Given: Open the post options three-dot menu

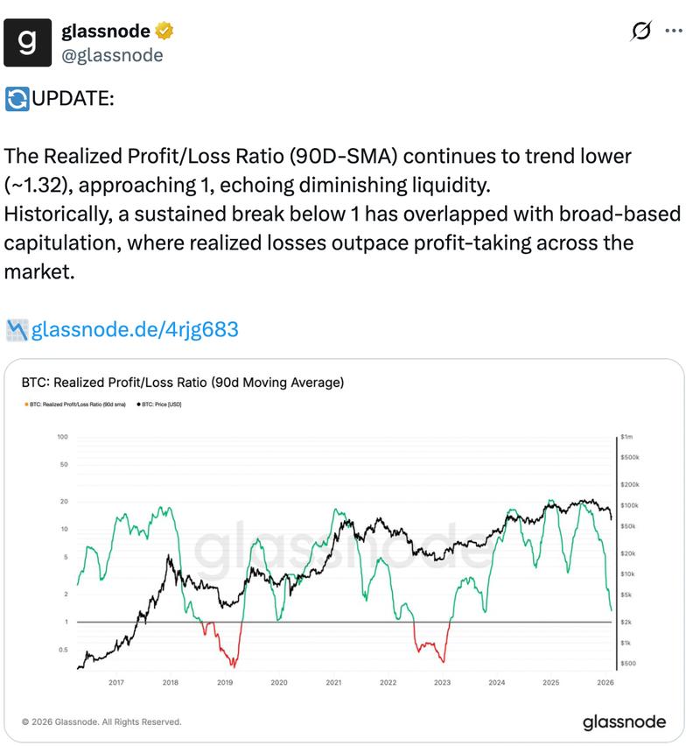Looking at the screenshot, I should (x=673, y=30).
